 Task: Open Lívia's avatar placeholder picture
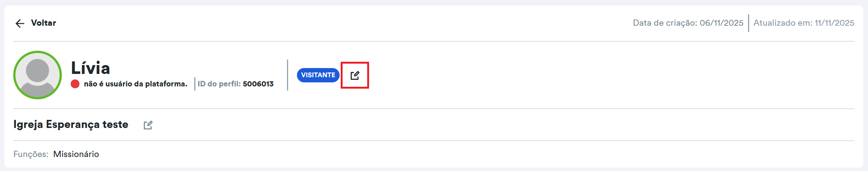(x=38, y=75)
